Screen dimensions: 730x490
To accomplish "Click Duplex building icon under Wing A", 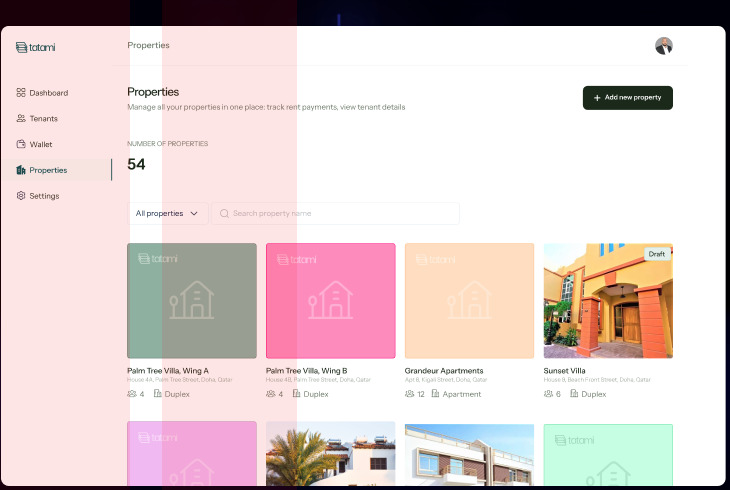I will click(158, 394).
